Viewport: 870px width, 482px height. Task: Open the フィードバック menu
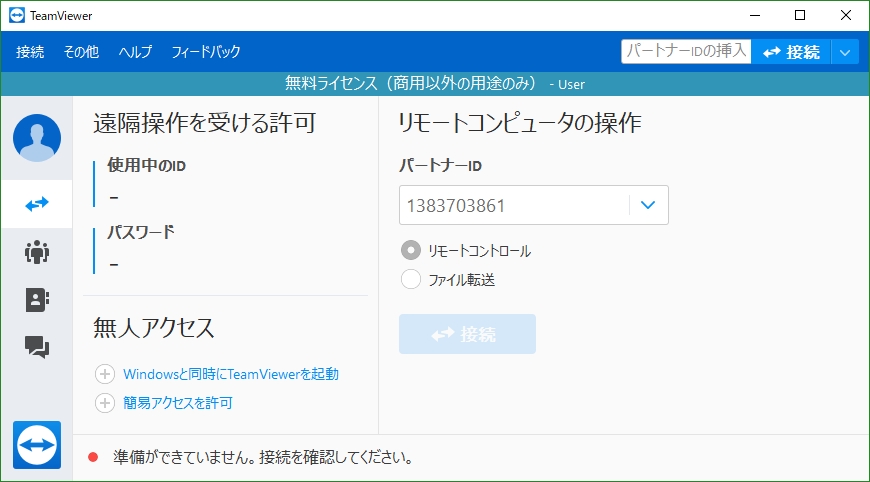coord(206,52)
